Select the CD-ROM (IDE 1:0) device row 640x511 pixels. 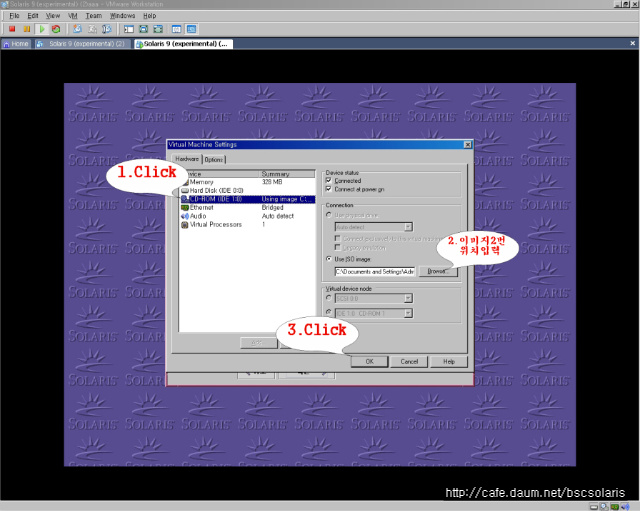248,199
